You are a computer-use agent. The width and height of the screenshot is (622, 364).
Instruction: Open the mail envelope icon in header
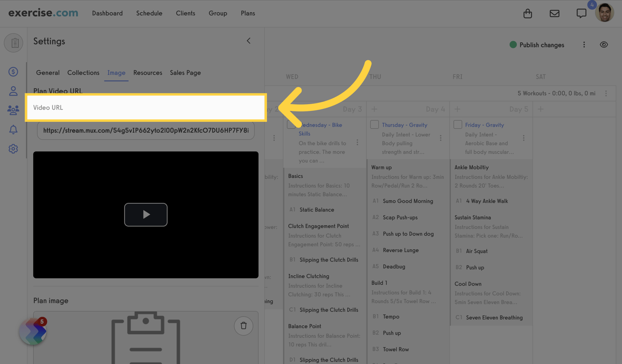tap(554, 13)
